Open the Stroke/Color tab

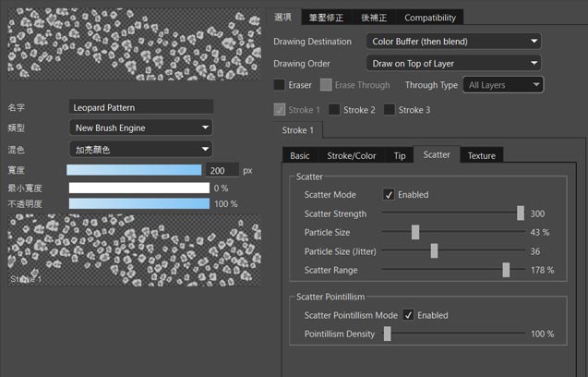(x=352, y=155)
